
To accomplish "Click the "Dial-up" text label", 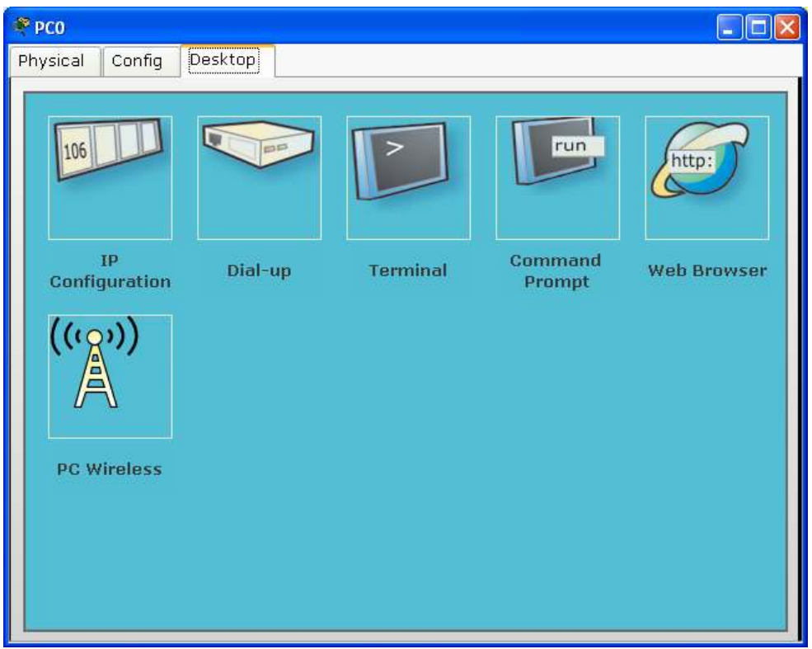I will (x=259, y=270).
